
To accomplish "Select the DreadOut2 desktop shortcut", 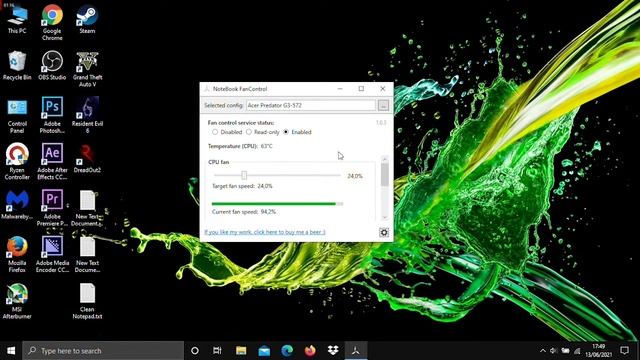I will pos(87,158).
